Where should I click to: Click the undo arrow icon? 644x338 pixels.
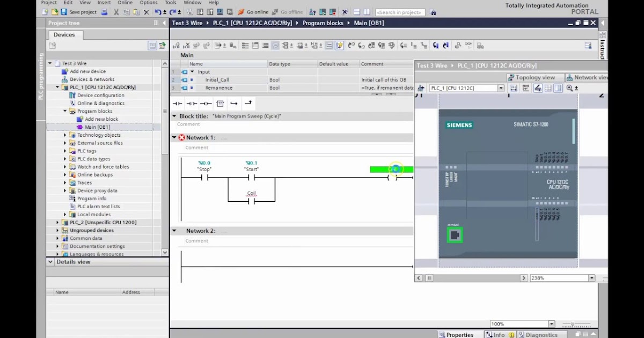pyautogui.click(x=158, y=12)
